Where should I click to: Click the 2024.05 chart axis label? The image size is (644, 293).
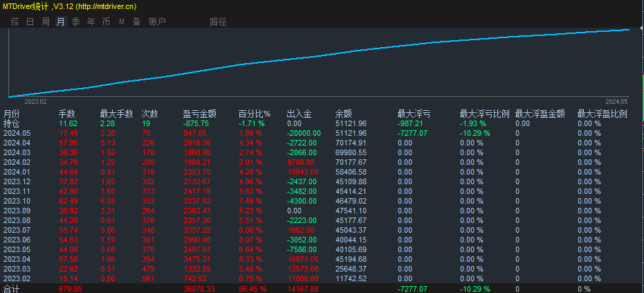click(x=616, y=101)
